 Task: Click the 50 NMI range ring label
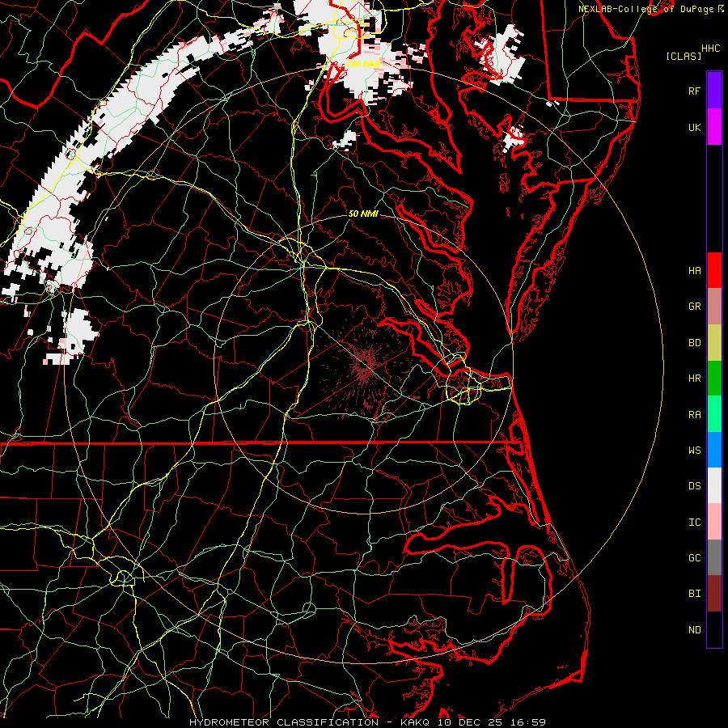363,214
